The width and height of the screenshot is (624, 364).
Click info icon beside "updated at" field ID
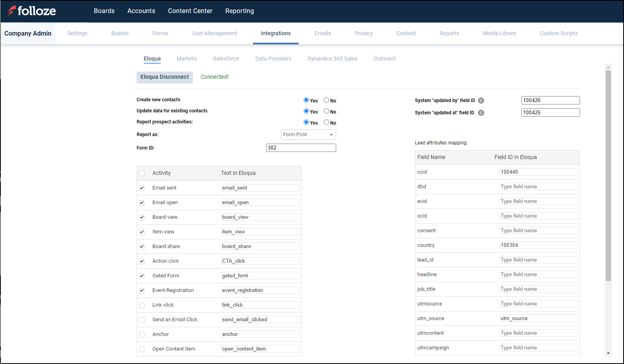click(481, 113)
